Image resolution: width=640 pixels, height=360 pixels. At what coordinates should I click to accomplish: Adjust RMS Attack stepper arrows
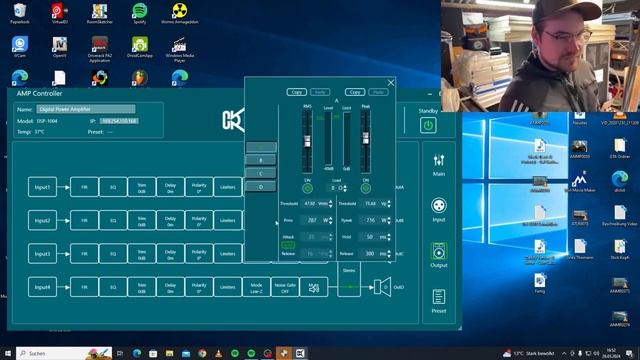click(x=331, y=237)
